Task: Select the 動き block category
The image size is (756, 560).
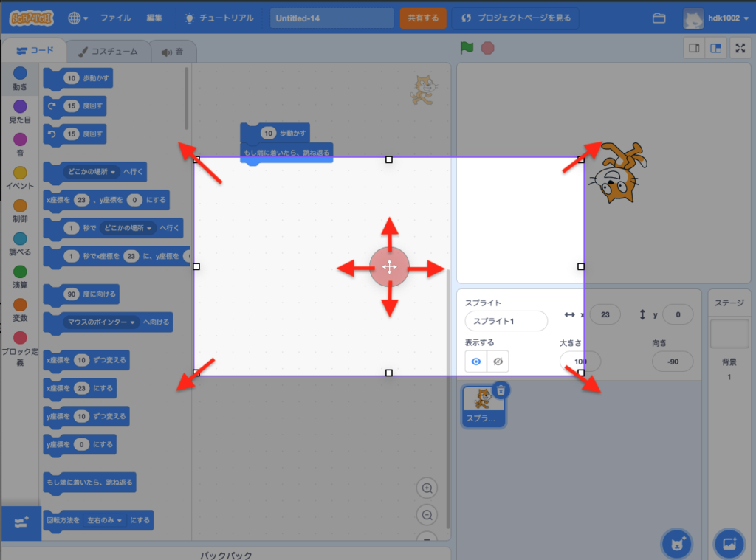Action: click(20, 79)
